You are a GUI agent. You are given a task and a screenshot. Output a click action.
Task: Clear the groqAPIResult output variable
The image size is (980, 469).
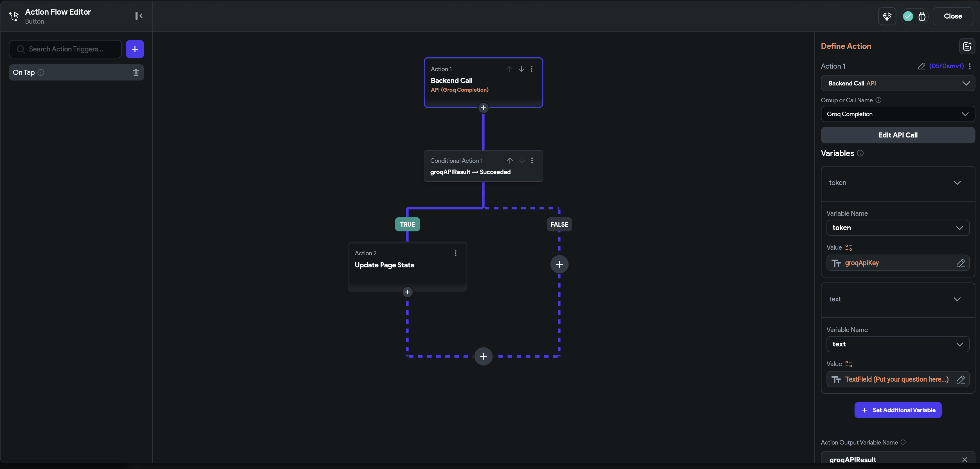[965, 459]
